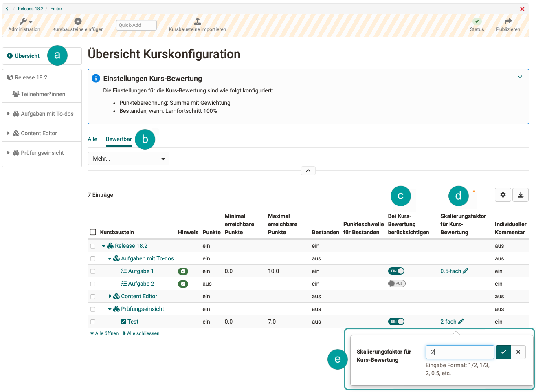This screenshot has width=536, height=392.
Task: Click the Alle schliessen link
Action: tap(143, 333)
